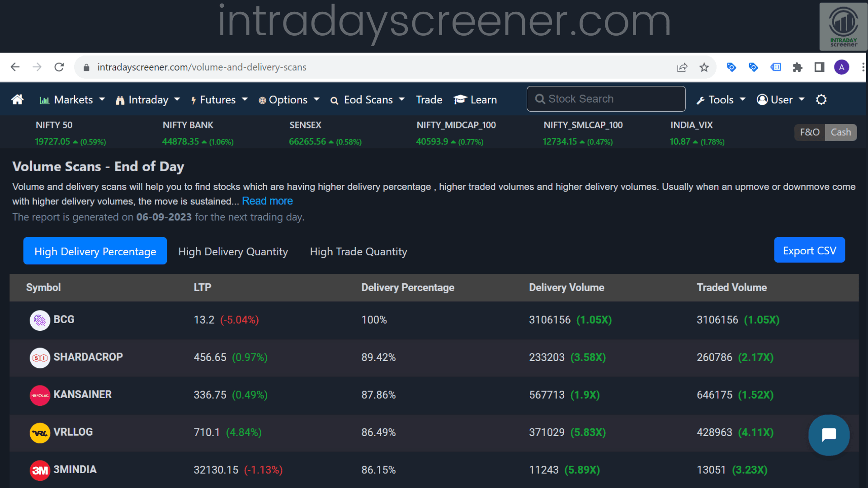Bookmark this page with the star icon

pyautogui.click(x=704, y=67)
